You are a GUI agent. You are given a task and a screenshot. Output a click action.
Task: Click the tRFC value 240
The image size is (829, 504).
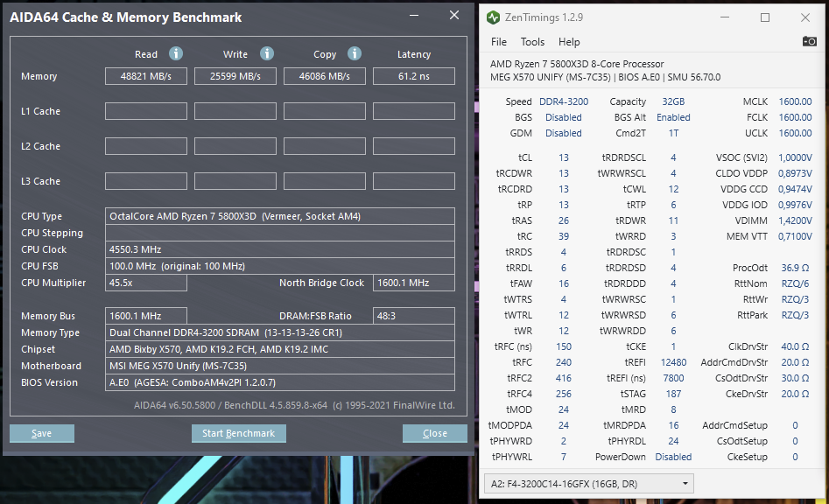click(x=564, y=362)
